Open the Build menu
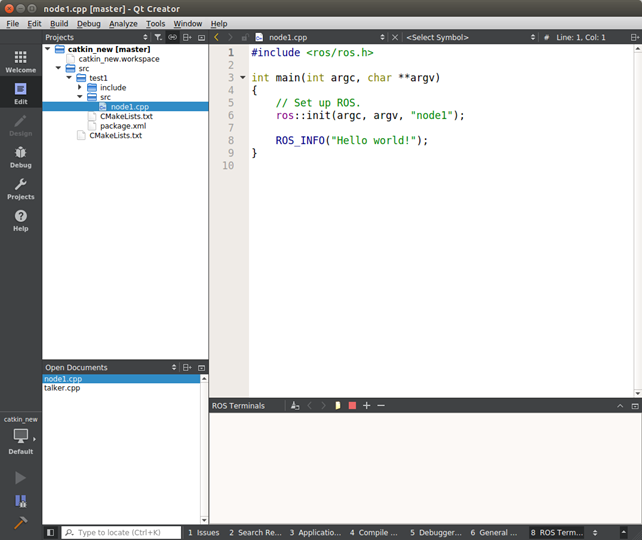Image resolution: width=642 pixels, height=540 pixels. point(59,23)
